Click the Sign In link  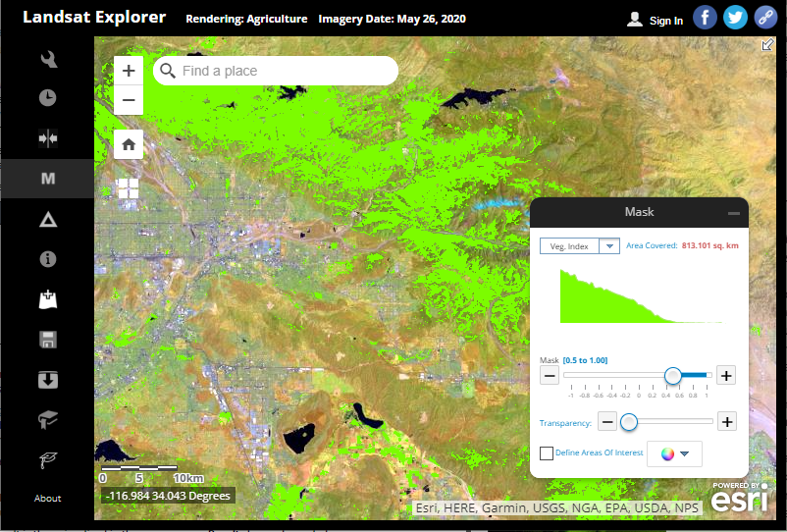tap(666, 21)
